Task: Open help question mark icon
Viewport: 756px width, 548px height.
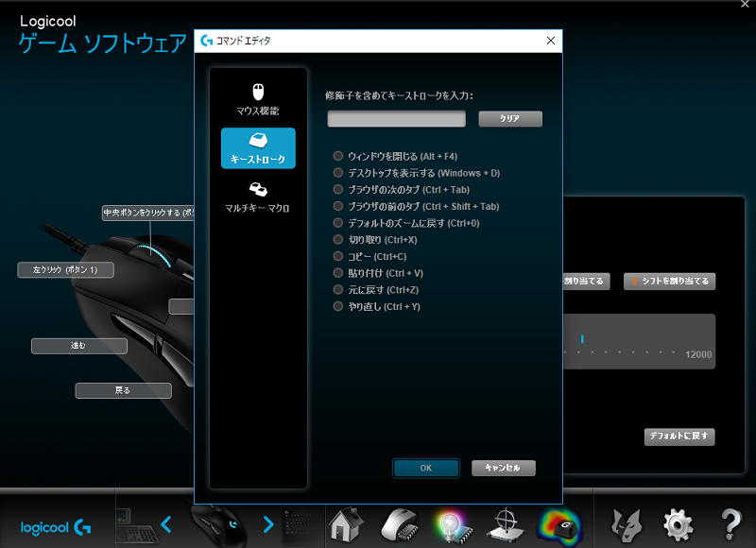Action: click(730, 525)
